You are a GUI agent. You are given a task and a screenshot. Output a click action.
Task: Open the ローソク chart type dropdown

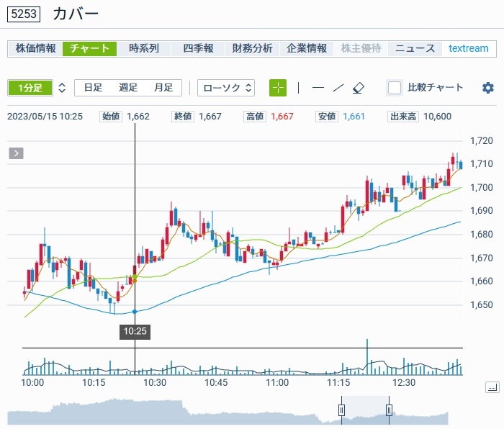[x=226, y=88]
